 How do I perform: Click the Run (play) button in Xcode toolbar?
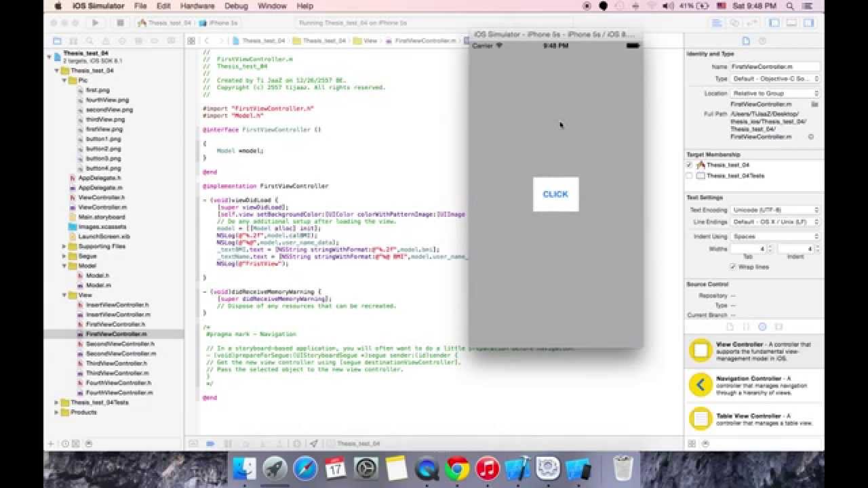[x=95, y=22]
